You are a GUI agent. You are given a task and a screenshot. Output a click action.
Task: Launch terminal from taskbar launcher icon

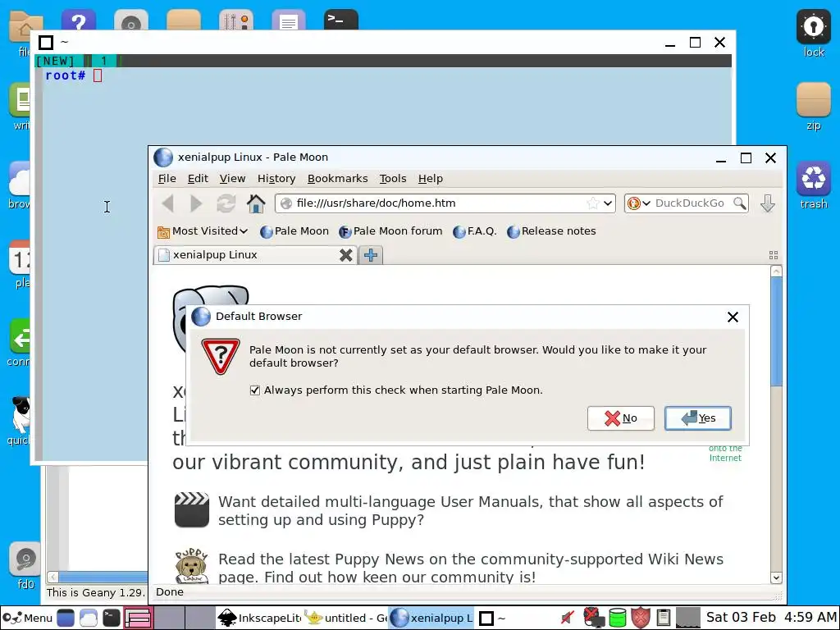112,618
